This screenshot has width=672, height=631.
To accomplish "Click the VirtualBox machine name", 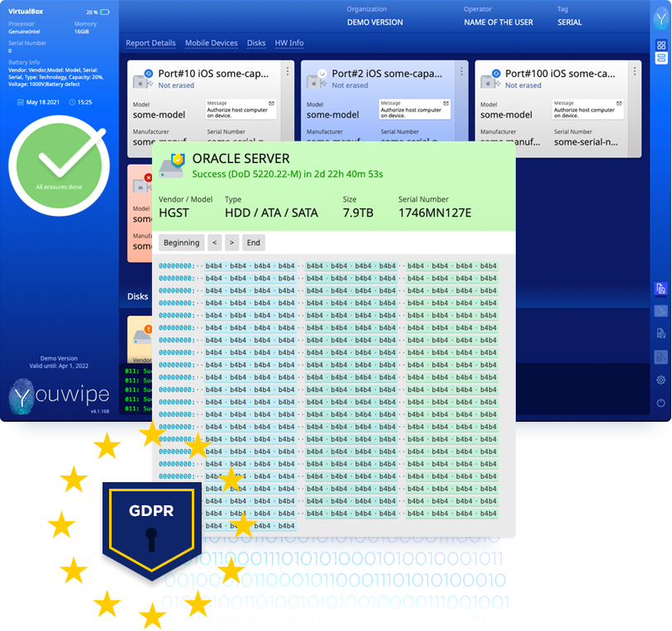I will click(x=26, y=12).
